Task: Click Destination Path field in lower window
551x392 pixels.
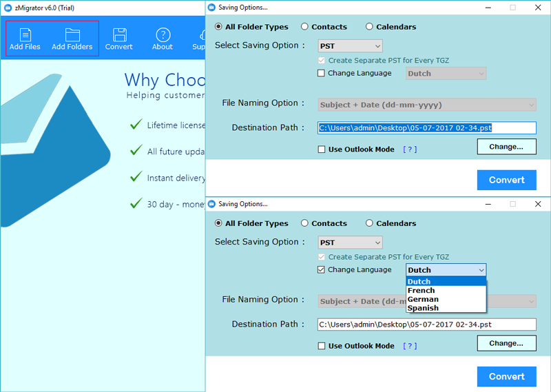Action: [426, 324]
